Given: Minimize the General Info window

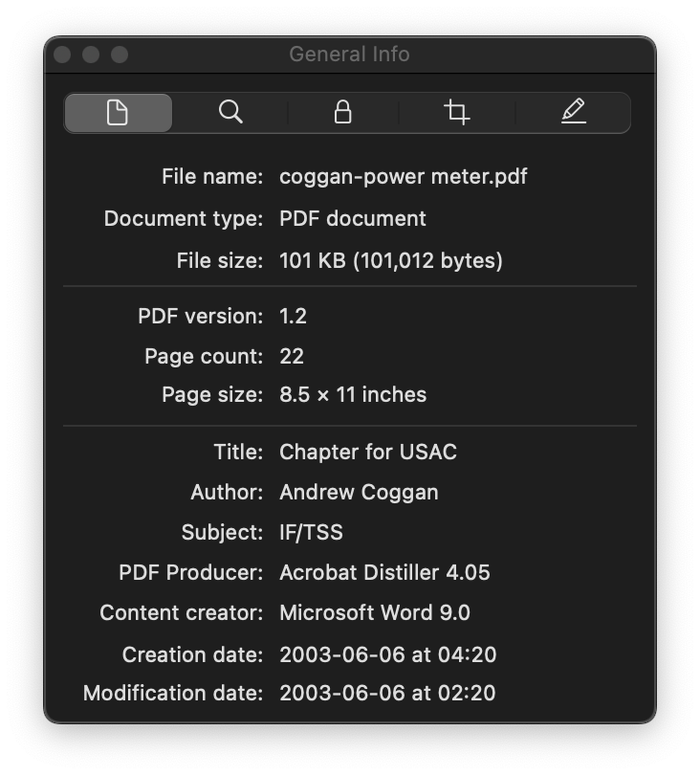Looking at the screenshot, I should 91,55.
